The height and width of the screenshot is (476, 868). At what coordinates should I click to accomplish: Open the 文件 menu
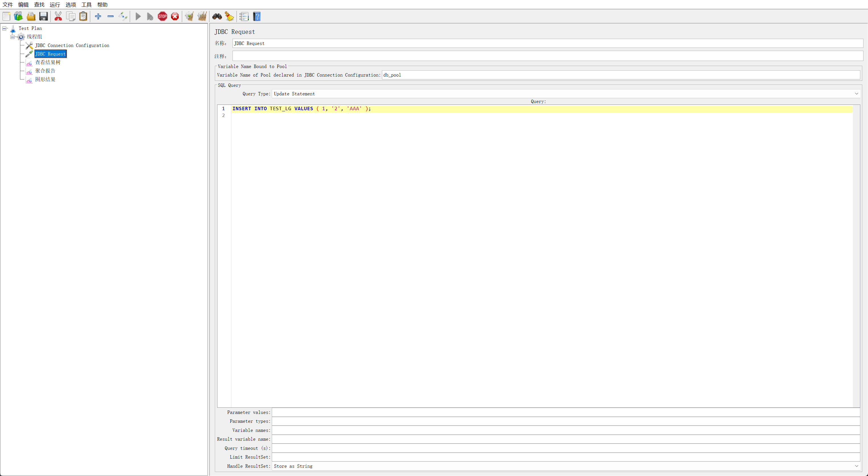pyautogui.click(x=8, y=4)
